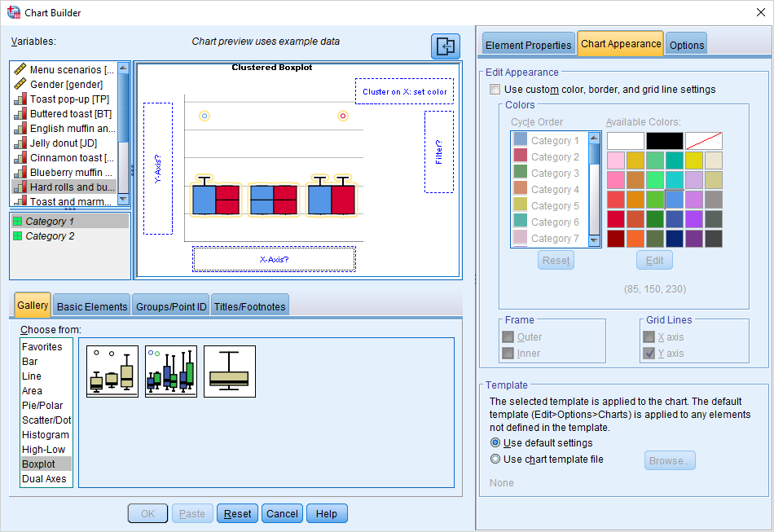774x532 pixels.
Task: Select Category 1 in the category list
Action: coord(50,222)
